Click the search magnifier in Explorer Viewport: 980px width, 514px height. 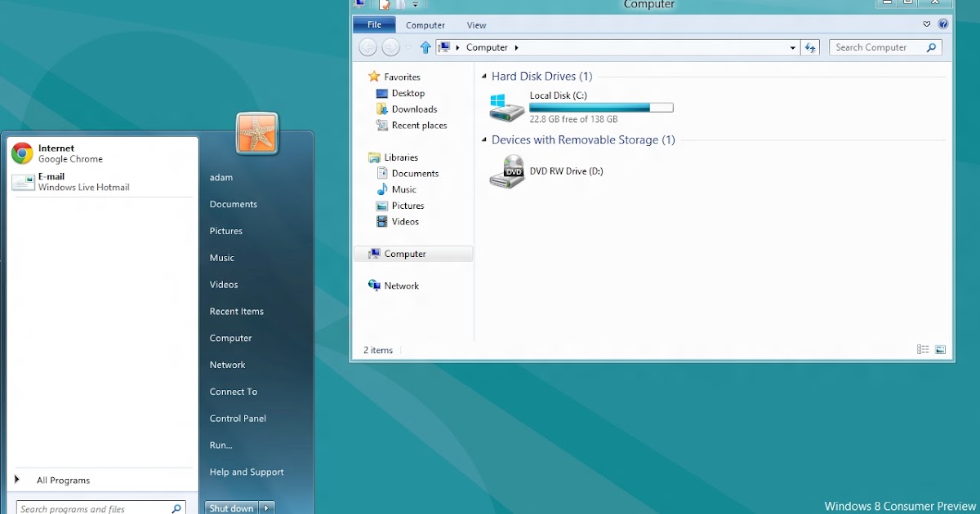931,48
